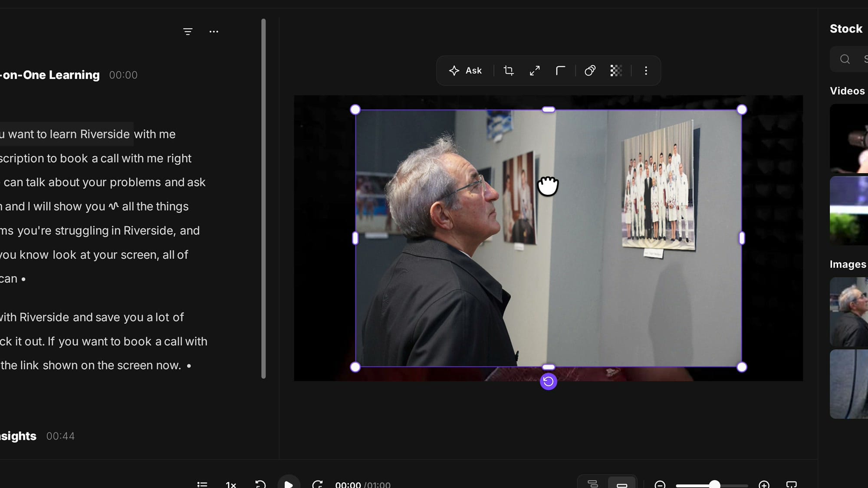This screenshot has width=868, height=488.
Task: Click the '-on-One Learning' chapter title
Action: click(50, 75)
